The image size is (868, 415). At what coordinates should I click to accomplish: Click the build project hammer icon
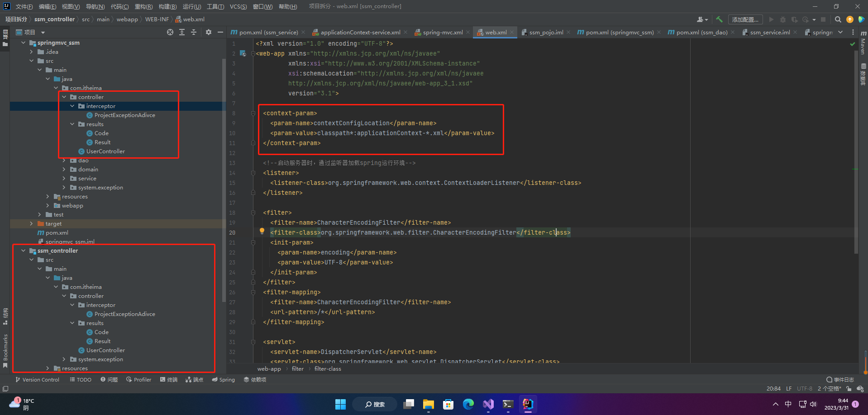719,19
